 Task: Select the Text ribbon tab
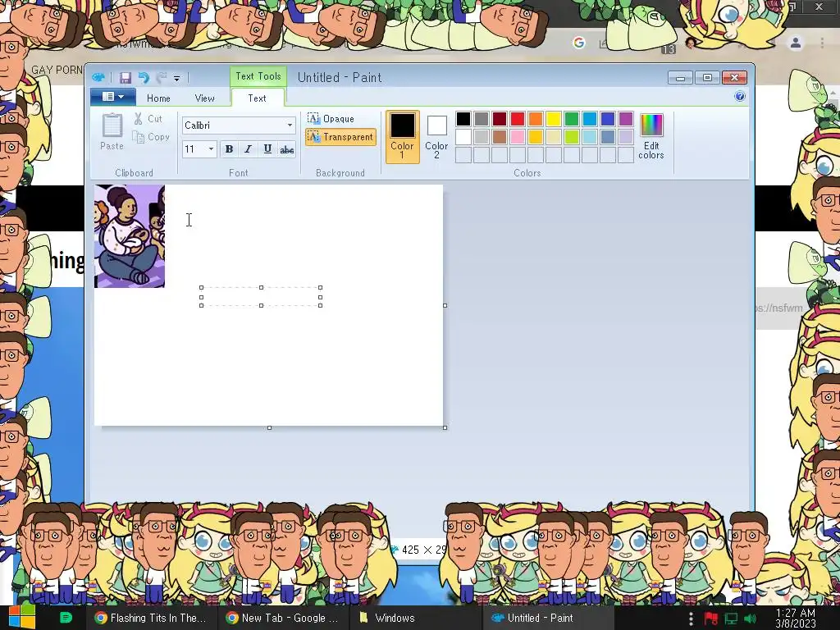[x=257, y=98]
